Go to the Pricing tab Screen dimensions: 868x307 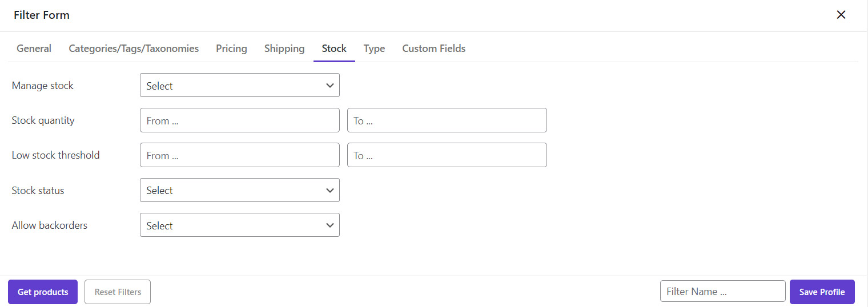231,49
